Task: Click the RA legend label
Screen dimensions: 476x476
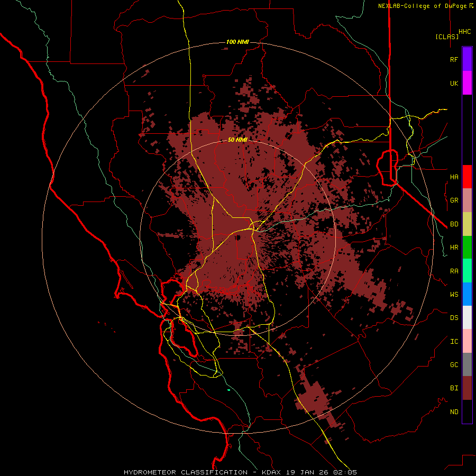Action: pos(454,271)
